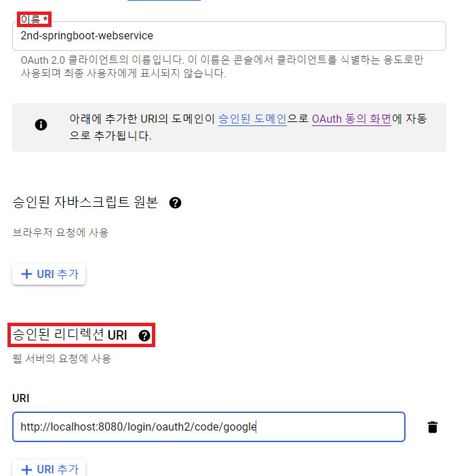Click into the localhost:8080 redirect URI field

point(209,427)
